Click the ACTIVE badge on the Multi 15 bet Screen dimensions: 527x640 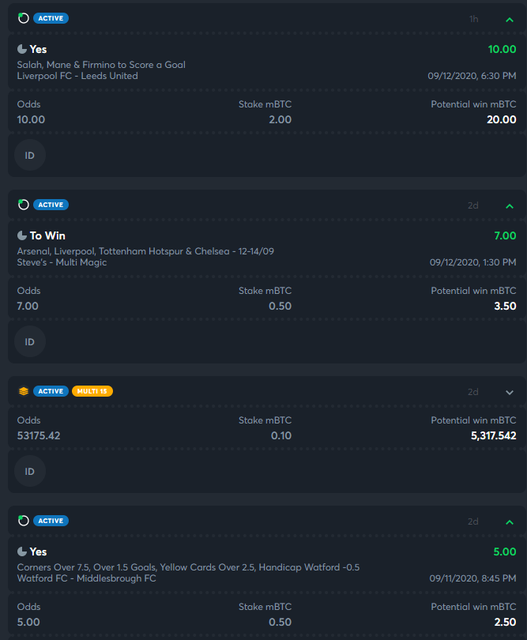pyautogui.click(x=51, y=391)
